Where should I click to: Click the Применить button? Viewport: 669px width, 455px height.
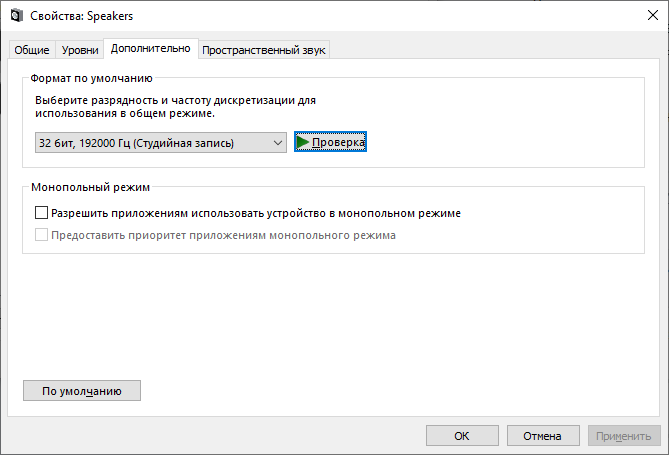(x=624, y=436)
